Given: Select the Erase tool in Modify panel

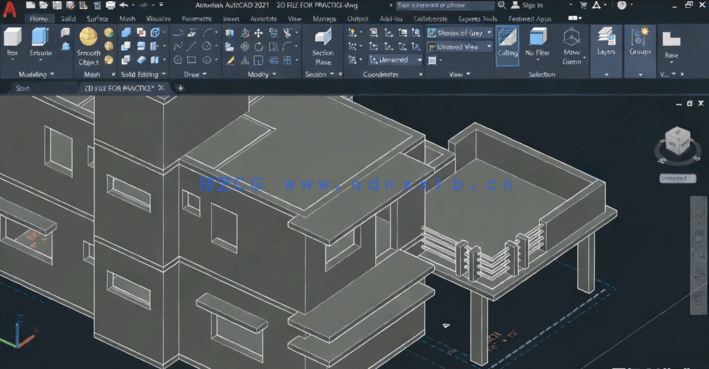Looking at the screenshot, I should tap(231, 60).
